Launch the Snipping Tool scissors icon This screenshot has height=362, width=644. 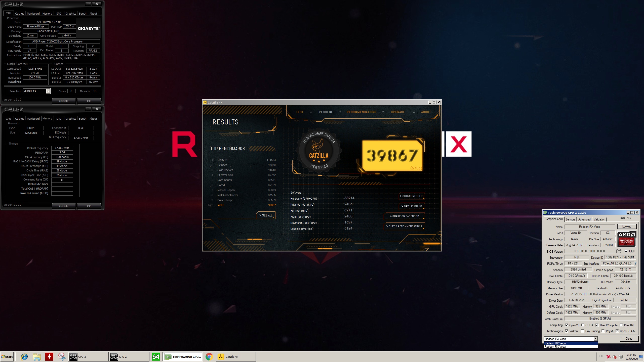tap(62, 356)
